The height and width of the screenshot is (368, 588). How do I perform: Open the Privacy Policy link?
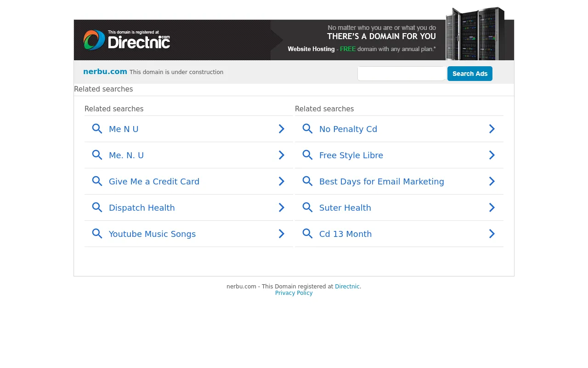(294, 293)
